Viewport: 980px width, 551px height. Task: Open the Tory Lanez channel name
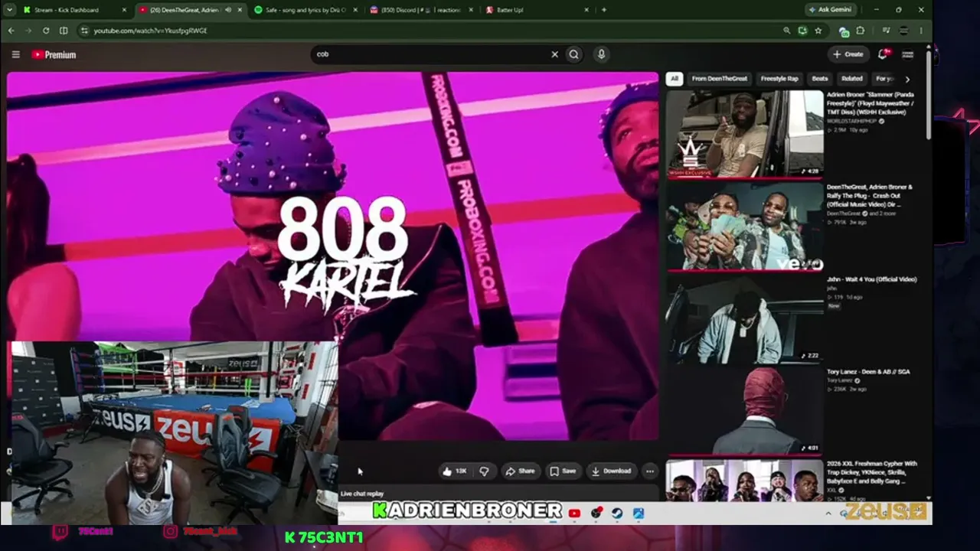click(x=841, y=380)
